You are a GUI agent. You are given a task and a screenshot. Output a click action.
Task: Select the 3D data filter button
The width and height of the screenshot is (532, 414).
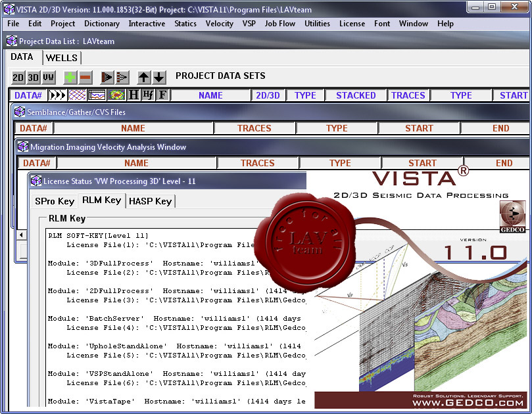tap(33, 78)
